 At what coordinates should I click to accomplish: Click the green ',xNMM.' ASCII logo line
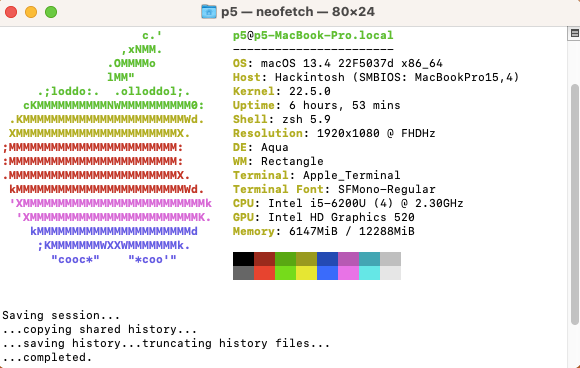(142, 50)
